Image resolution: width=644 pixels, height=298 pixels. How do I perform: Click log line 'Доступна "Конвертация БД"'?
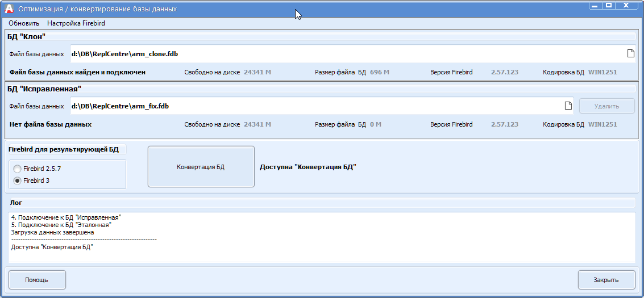(52, 247)
